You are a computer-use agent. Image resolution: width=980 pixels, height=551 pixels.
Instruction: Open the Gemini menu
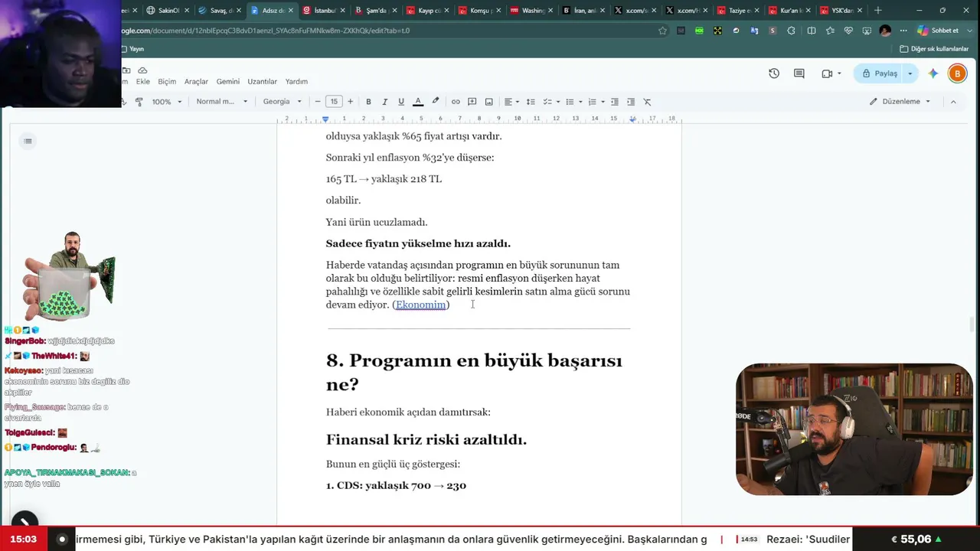coord(228,82)
